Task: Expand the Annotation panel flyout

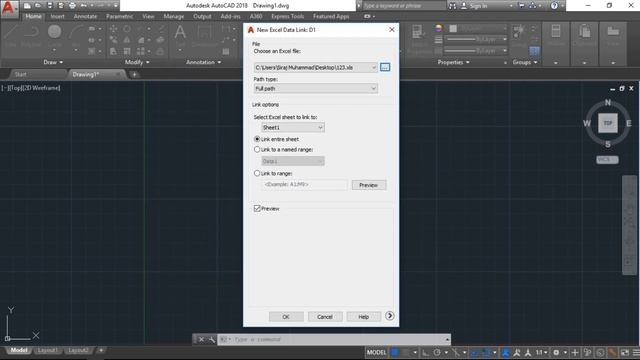Action: pyautogui.click(x=204, y=62)
